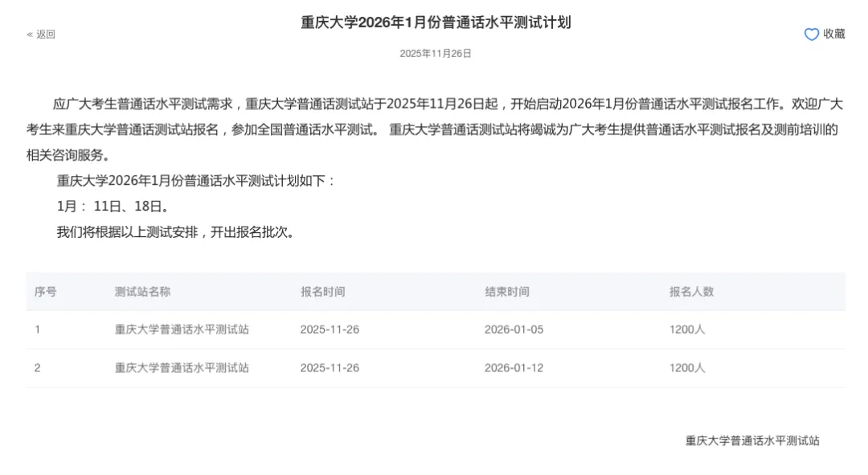Click row 1 capacity 1200人
The height and width of the screenshot is (475, 868).
687,330
